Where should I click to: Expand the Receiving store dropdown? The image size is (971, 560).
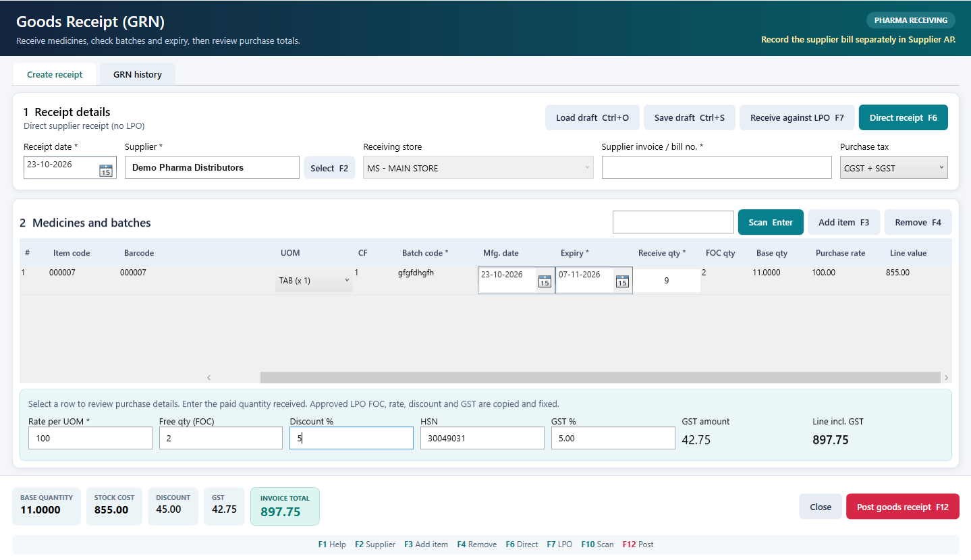[x=478, y=168]
